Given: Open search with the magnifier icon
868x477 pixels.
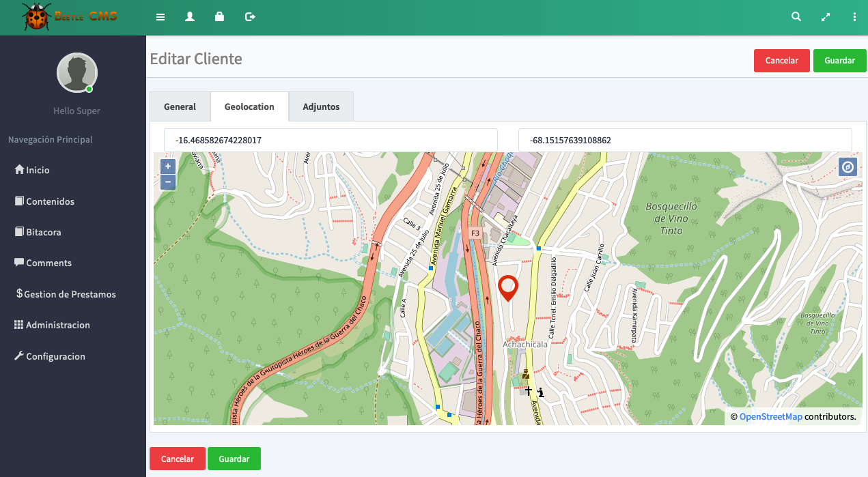Looking at the screenshot, I should coord(796,17).
